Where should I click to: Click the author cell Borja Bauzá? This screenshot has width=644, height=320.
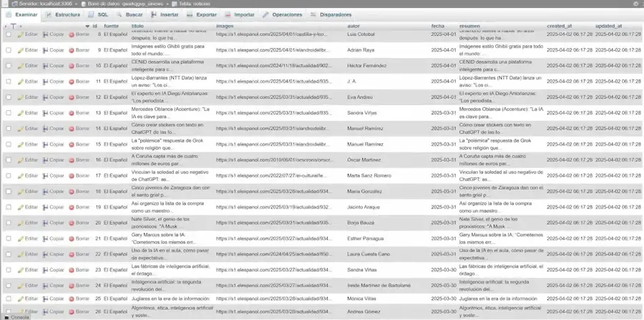pyautogui.click(x=361, y=223)
